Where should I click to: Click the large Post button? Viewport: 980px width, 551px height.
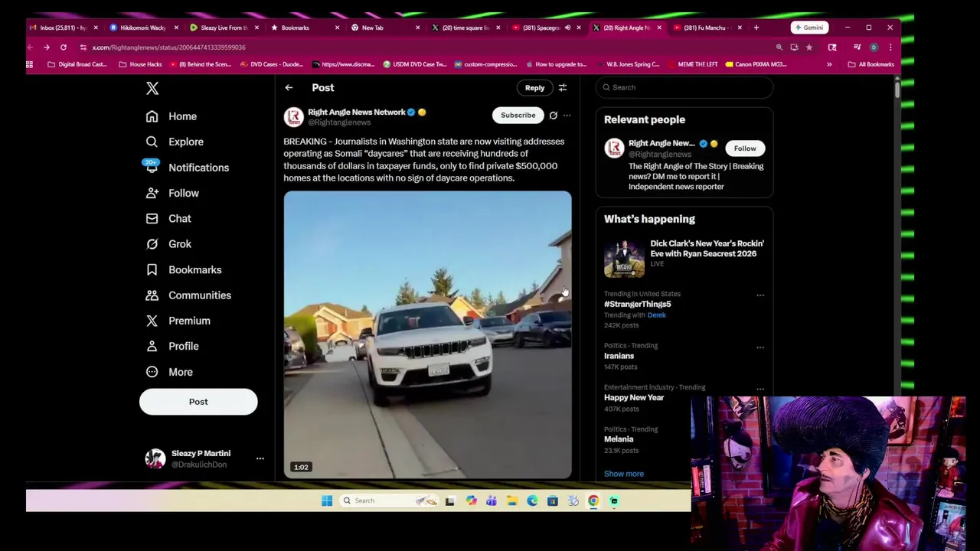pyautogui.click(x=198, y=402)
